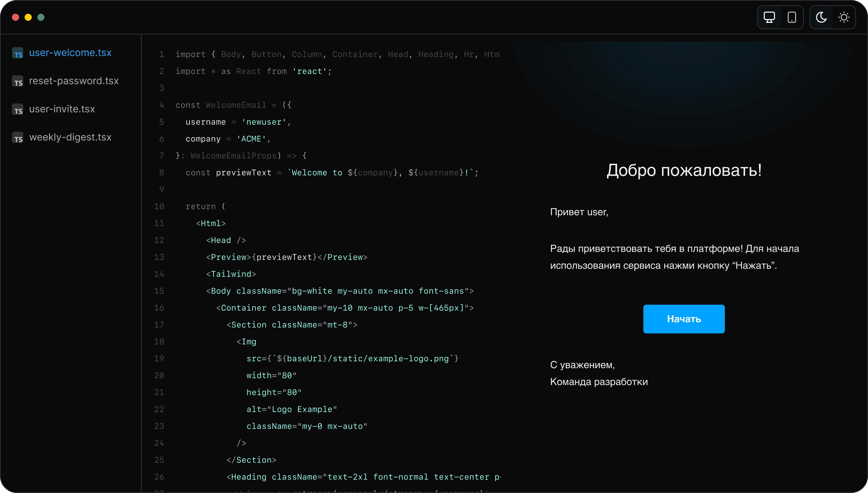Click the green maximize window dot
This screenshot has width=868, height=493.
(41, 17)
